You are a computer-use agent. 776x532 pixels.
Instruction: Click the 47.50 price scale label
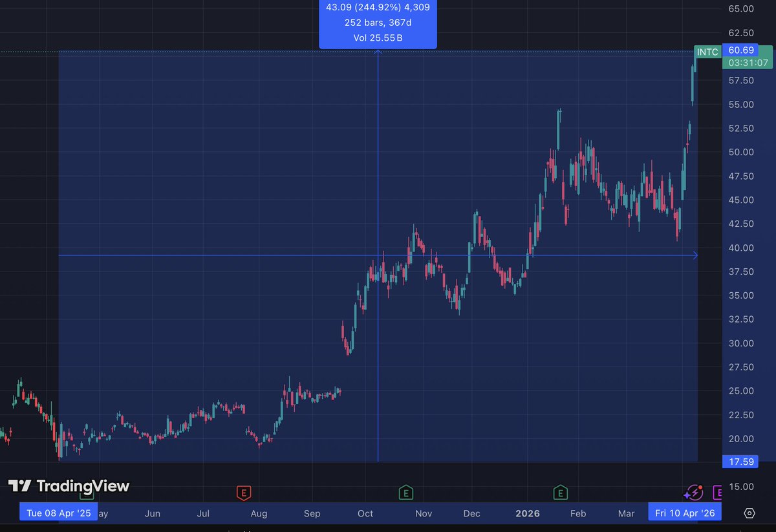(740, 176)
